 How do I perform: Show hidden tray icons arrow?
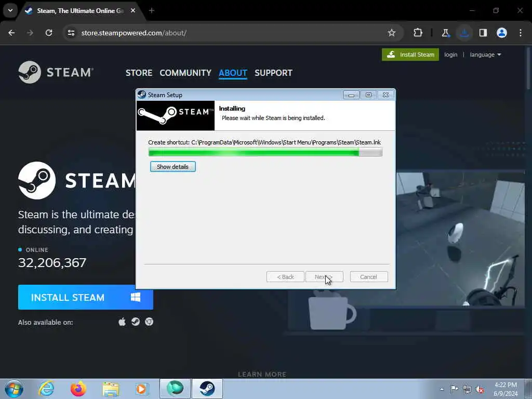coord(442,389)
